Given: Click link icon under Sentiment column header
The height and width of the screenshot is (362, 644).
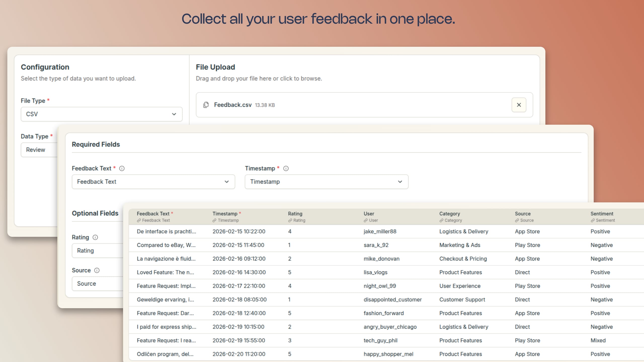Looking at the screenshot, I should 592,220.
